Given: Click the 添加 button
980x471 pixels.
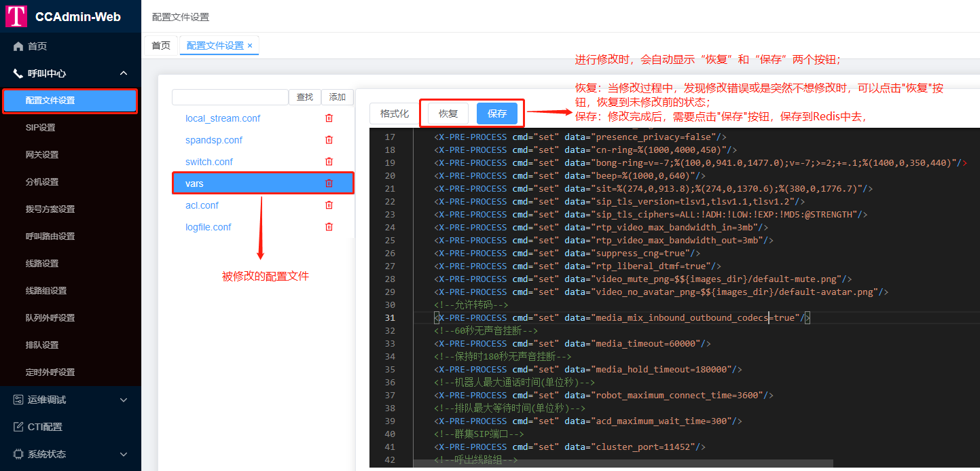Looking at the screenshot, I should tap(338, 97).
